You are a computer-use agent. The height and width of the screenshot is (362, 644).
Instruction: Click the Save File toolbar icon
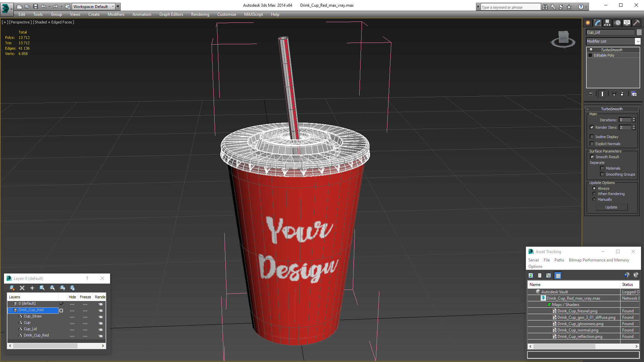pos(35,6)
